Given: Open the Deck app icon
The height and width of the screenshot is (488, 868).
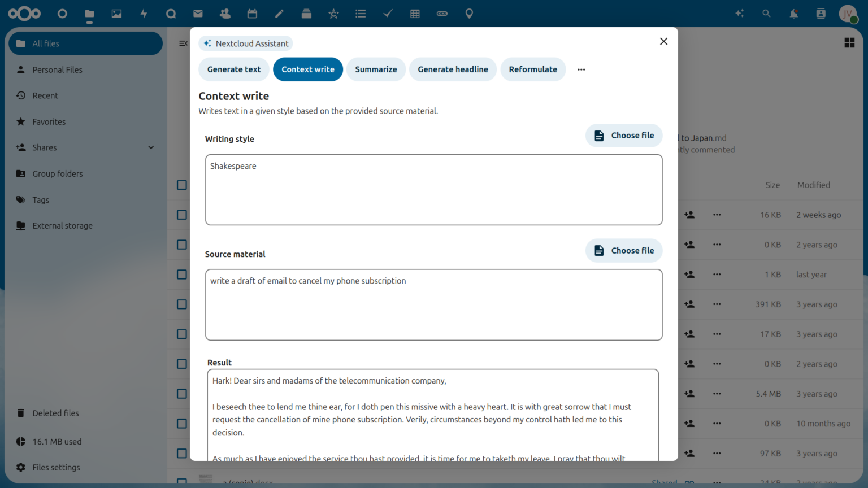Looking at the screenshot, I should pyautogui.click(x=306, y=14).
